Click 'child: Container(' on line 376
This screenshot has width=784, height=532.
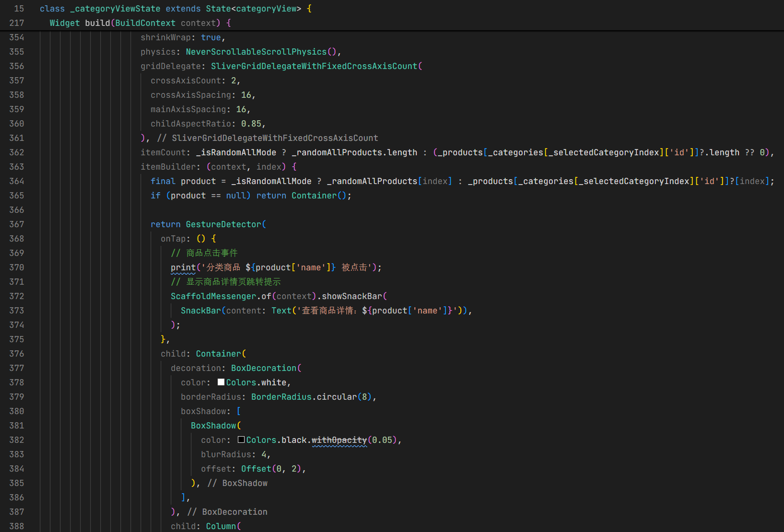click(x=203, y=354)
